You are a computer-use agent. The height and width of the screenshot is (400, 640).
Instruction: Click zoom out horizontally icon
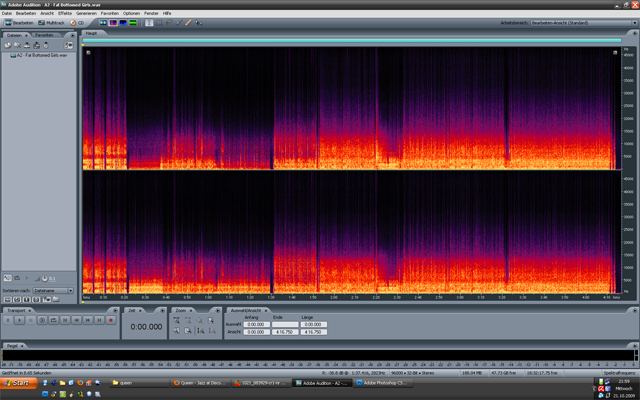click(188, 320)
